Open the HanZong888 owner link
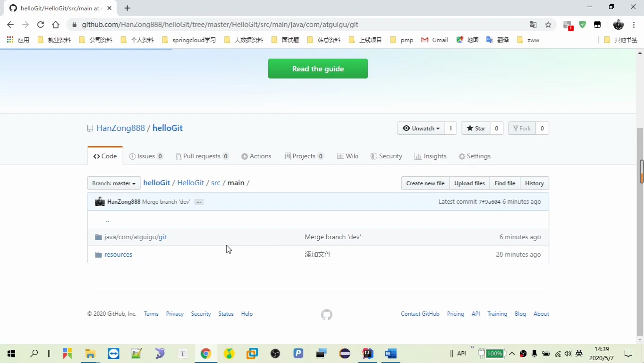 (x=120, y=128)
